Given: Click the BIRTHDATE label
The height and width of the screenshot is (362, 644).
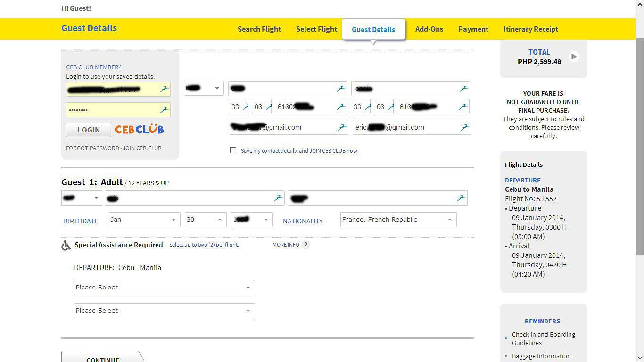Looking at the screenshot, I should (x=81, y=221).
